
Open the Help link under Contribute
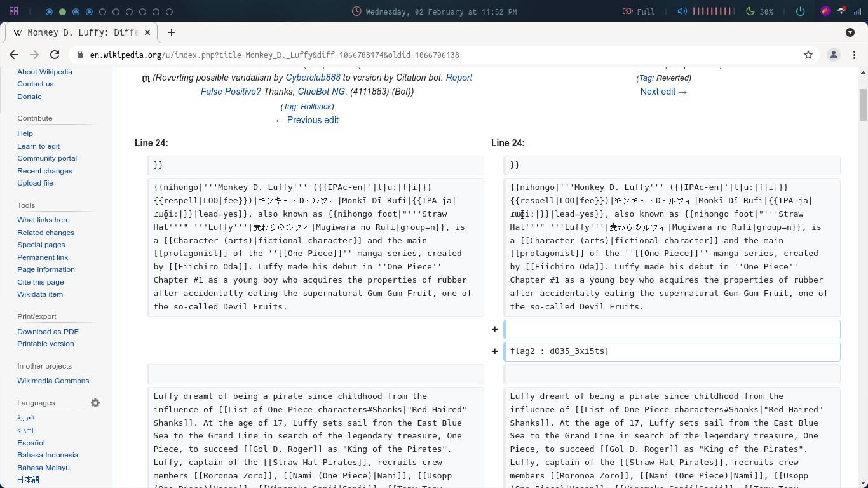(x=25, y=133)
